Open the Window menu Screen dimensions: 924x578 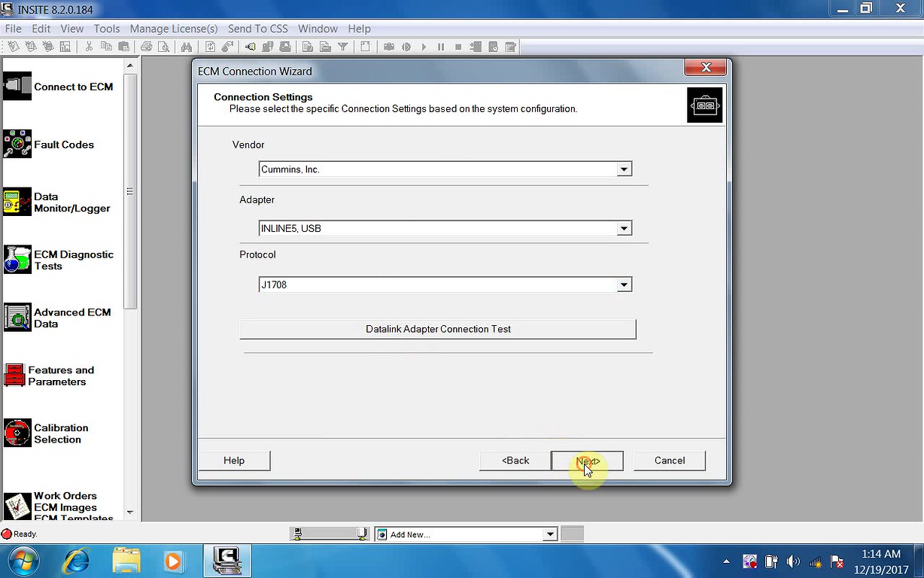(x=318, y=29)
